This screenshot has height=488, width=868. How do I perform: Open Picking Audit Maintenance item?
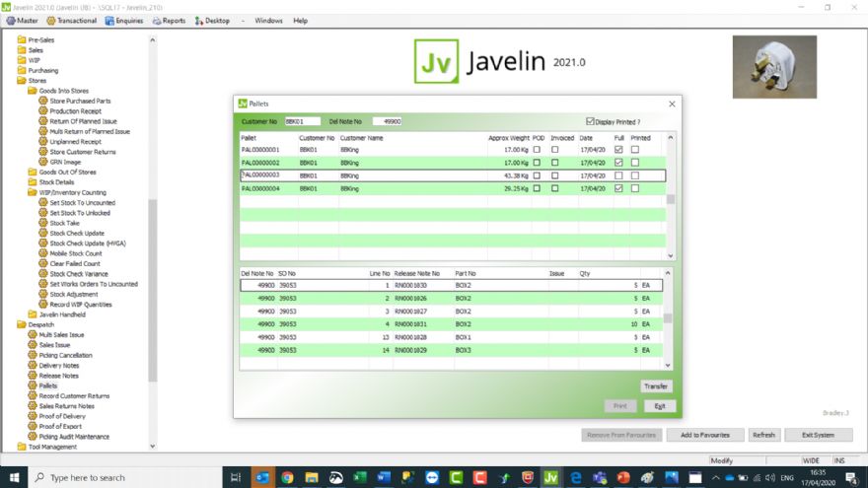[74, 437]
